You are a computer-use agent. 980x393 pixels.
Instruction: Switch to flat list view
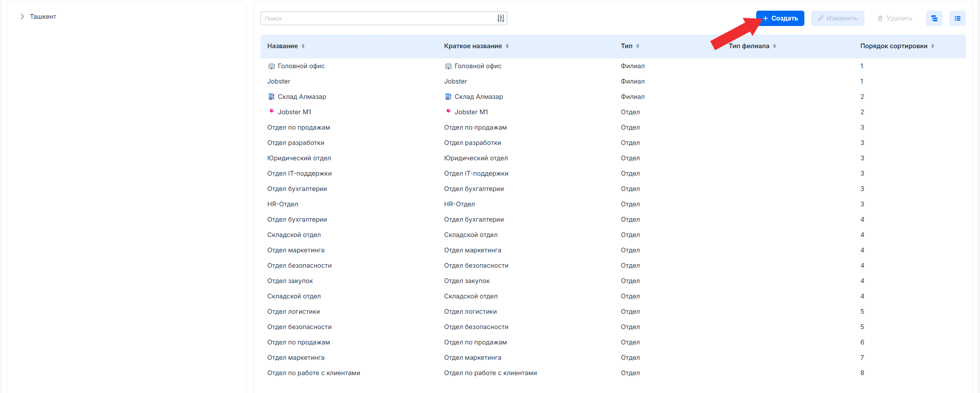pyautogui.click(x=957, y=18)
